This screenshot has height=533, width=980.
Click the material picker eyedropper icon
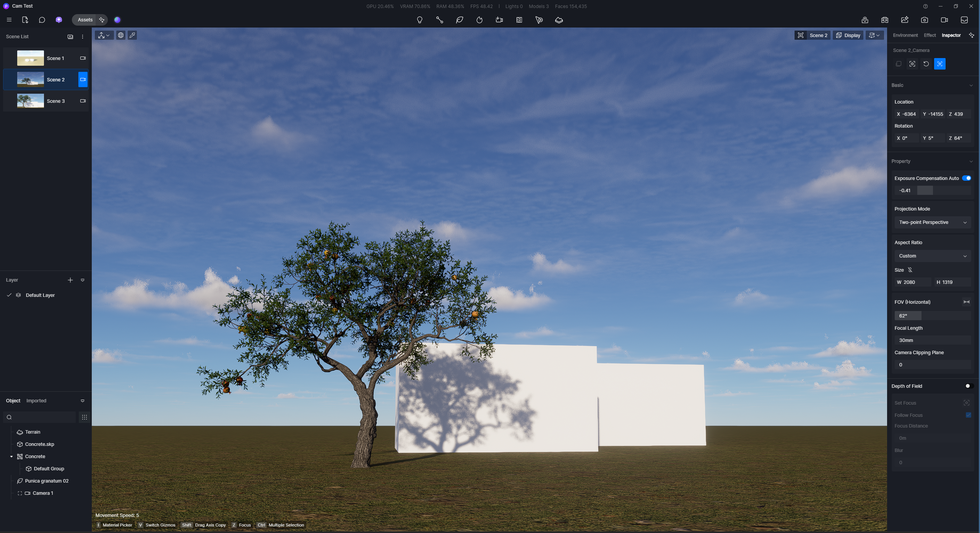pos(132,35)
